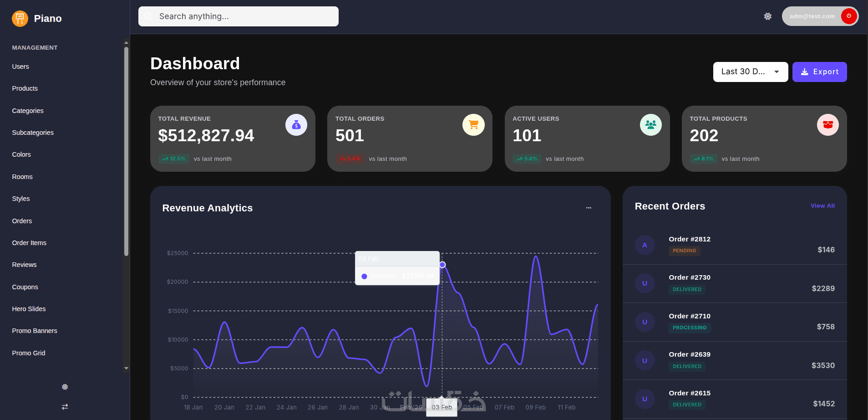
Task: Click the Total Orders shopping cart icon
Action: 473,125
